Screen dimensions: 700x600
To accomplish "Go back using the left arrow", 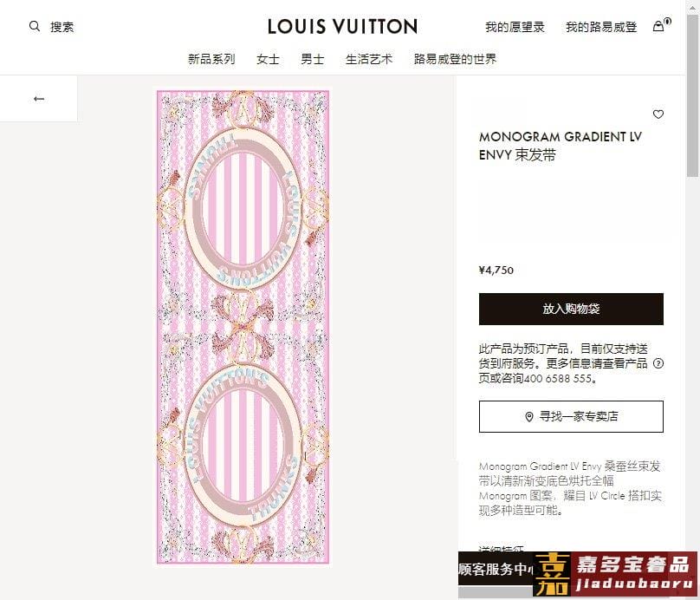I will pos(39,99).
